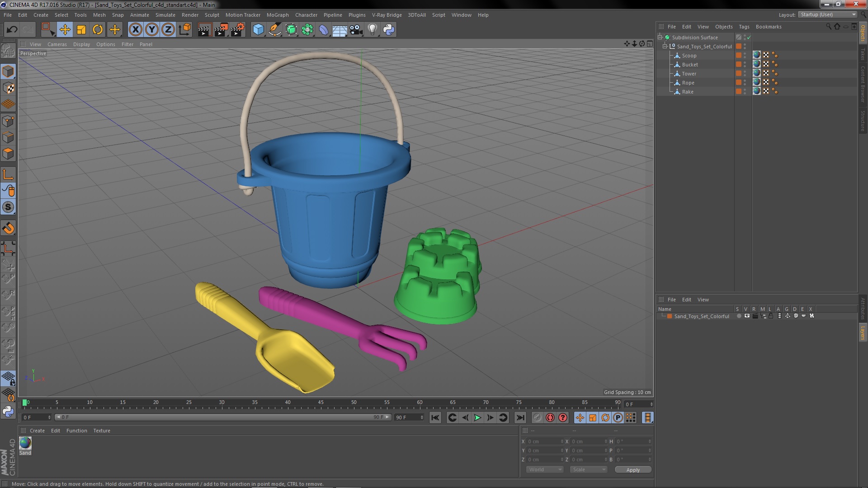Screen dimensions: 868x488
Task: Add a Light object
Action: coord(373,30)
